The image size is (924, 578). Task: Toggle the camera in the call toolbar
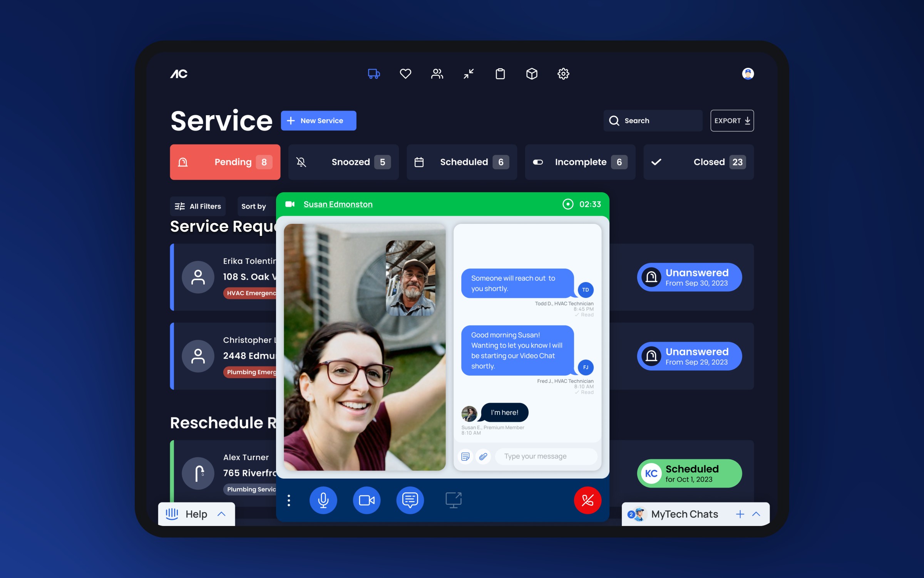[367, 500]
